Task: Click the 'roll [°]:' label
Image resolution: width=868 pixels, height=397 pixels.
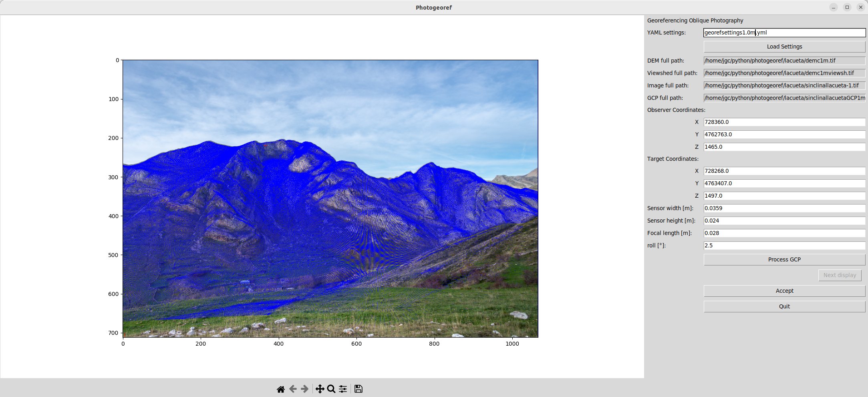Action: (657, 245)
